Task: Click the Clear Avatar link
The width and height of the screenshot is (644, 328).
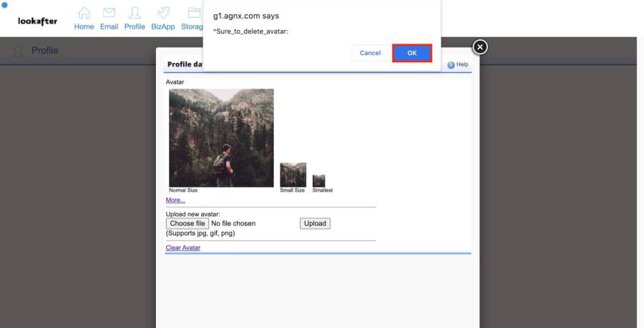Action: [x=183, y=248]
